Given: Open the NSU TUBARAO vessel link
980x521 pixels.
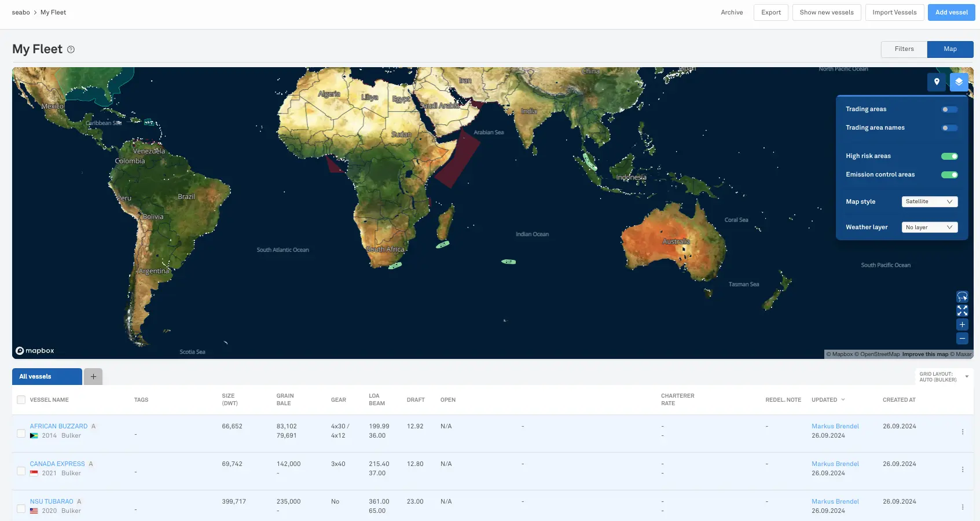Looking at the screenshot, I should (x=52, y=501).
